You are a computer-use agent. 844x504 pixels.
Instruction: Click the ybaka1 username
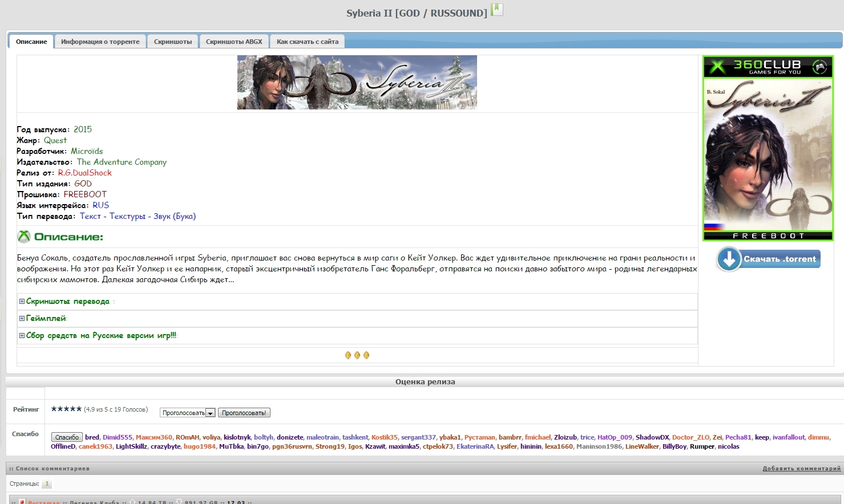point(450,437)
